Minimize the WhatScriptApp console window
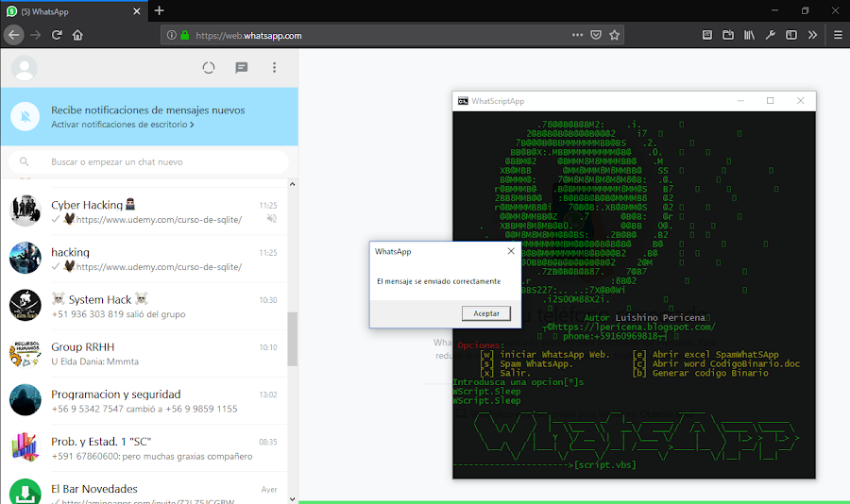This screenshot has height=504, width=850. coord(740,101)
